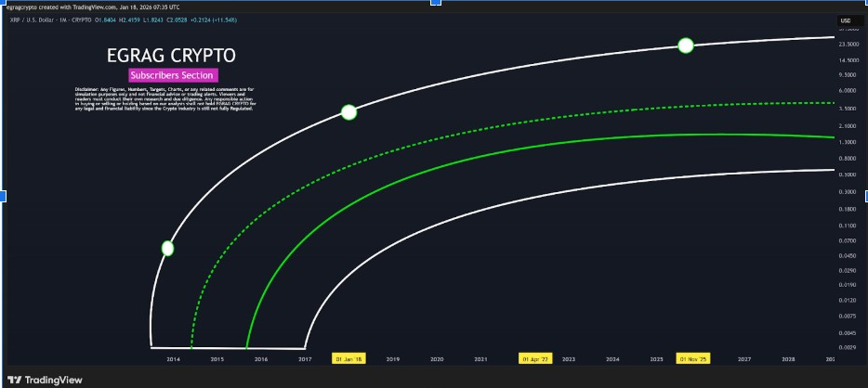Click the close price value C2.0528
The image size is (868, 388).
tap(177, 19)
